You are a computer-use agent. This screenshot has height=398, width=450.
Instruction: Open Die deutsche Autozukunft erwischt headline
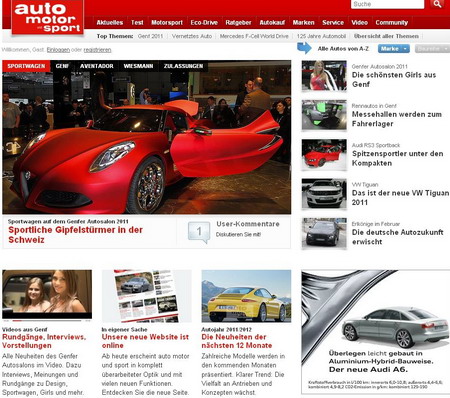398,237
